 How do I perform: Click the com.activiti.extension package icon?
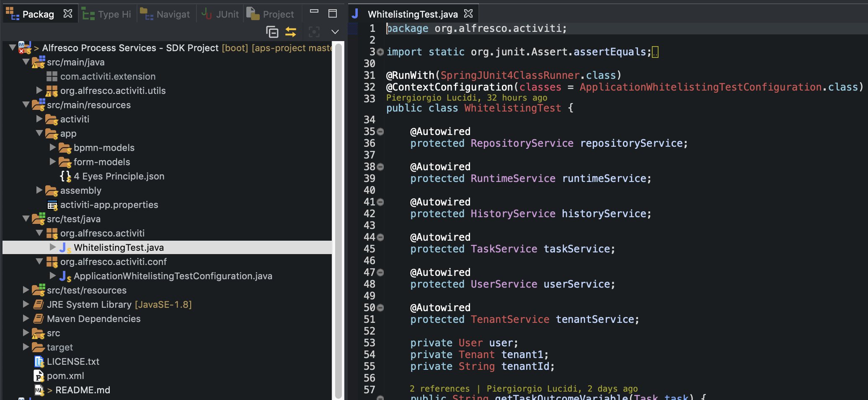click(52, 76)
